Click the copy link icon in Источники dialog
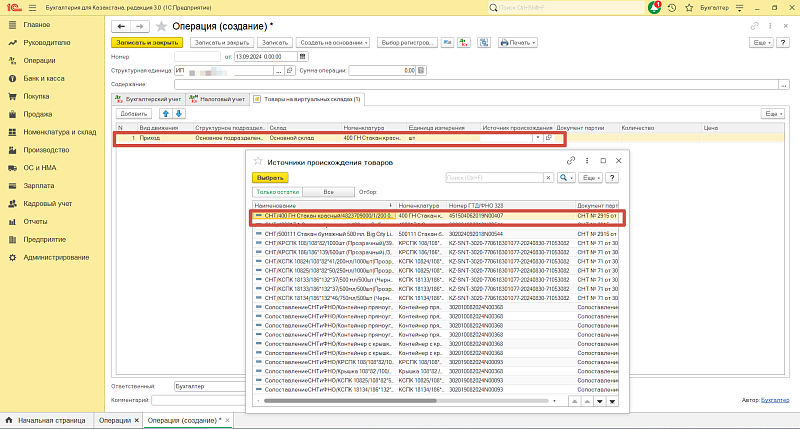This screenshot has width=800, height=429. [571, 160]
